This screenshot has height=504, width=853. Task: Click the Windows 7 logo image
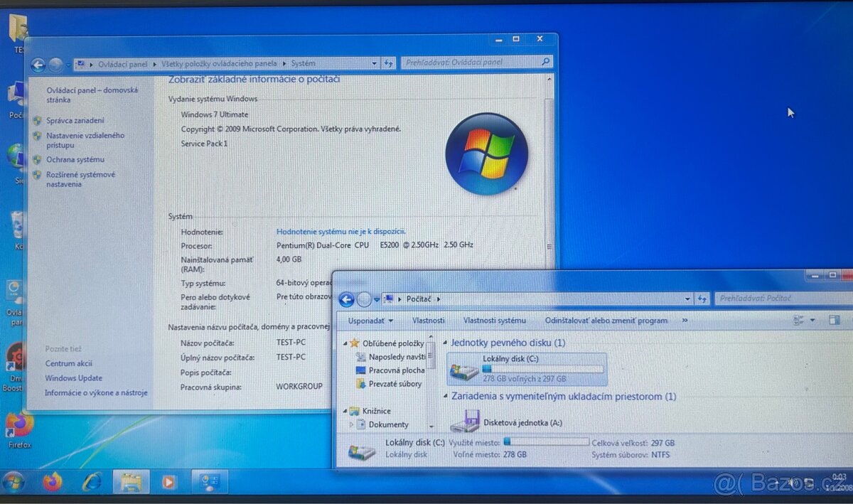click(486, 154)
